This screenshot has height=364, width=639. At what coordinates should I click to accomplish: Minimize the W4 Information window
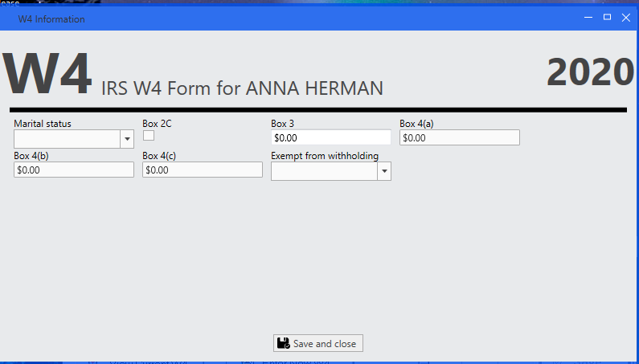pyautogui.click(x=588, y=18)
